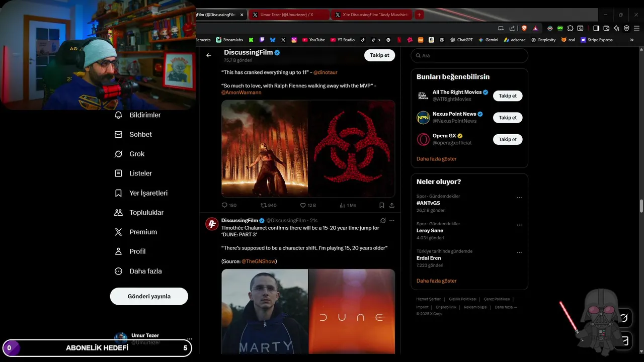This screenshot has width=644, height=362.
Task: Open account menu dots beside Umur Tezer
Action: (x=190, y=339)
